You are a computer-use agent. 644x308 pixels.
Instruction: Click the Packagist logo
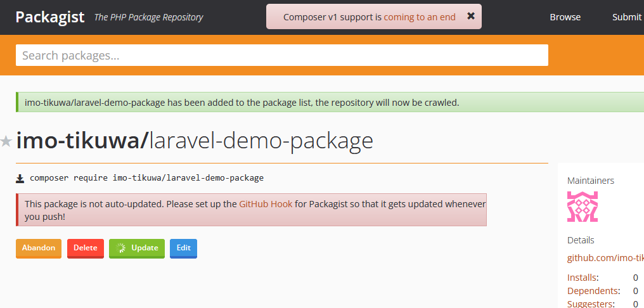49,17
